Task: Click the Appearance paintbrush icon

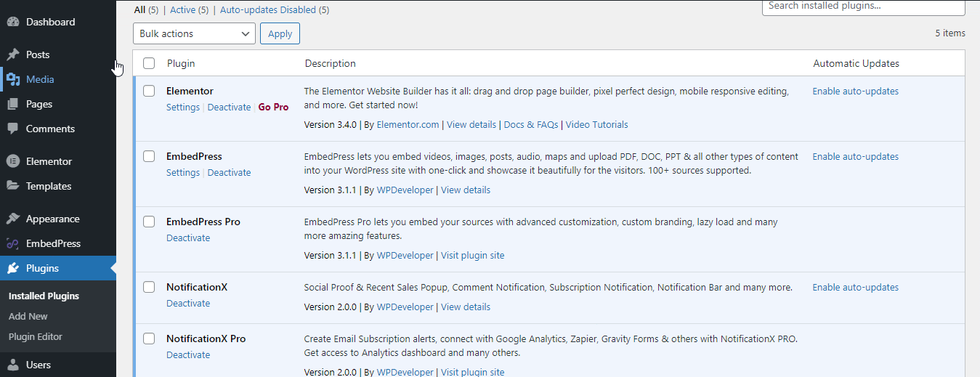Action: pos(13,219)
